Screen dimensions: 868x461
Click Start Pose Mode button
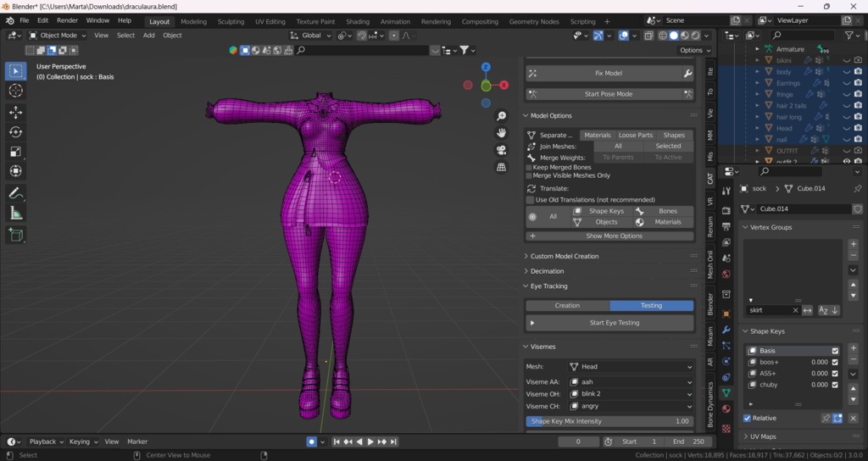pos(604,94)
